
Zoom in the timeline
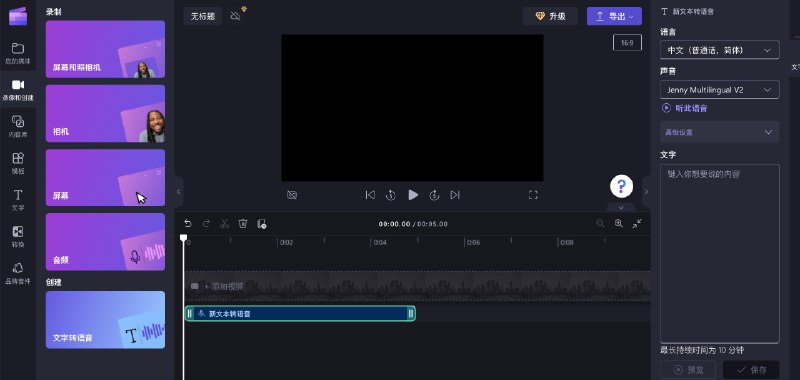619,223
